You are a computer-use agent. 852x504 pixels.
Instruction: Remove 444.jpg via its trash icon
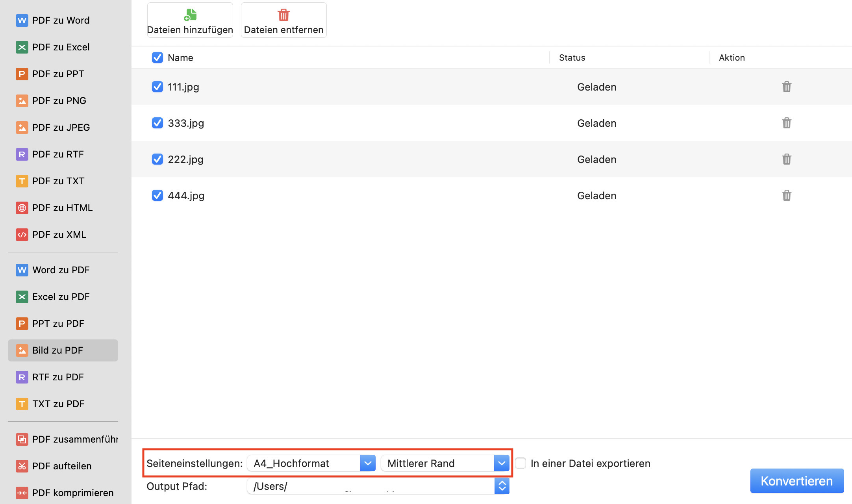coord(786,195)
